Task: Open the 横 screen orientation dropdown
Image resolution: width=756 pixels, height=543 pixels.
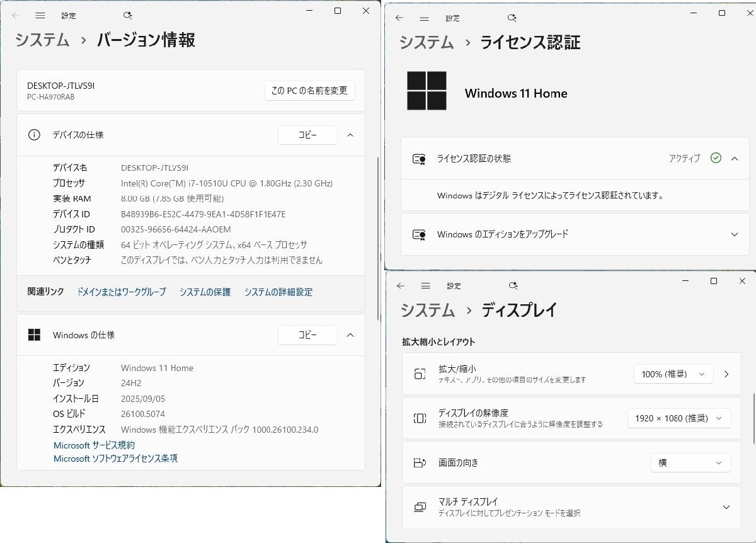Action: (690, 462)
